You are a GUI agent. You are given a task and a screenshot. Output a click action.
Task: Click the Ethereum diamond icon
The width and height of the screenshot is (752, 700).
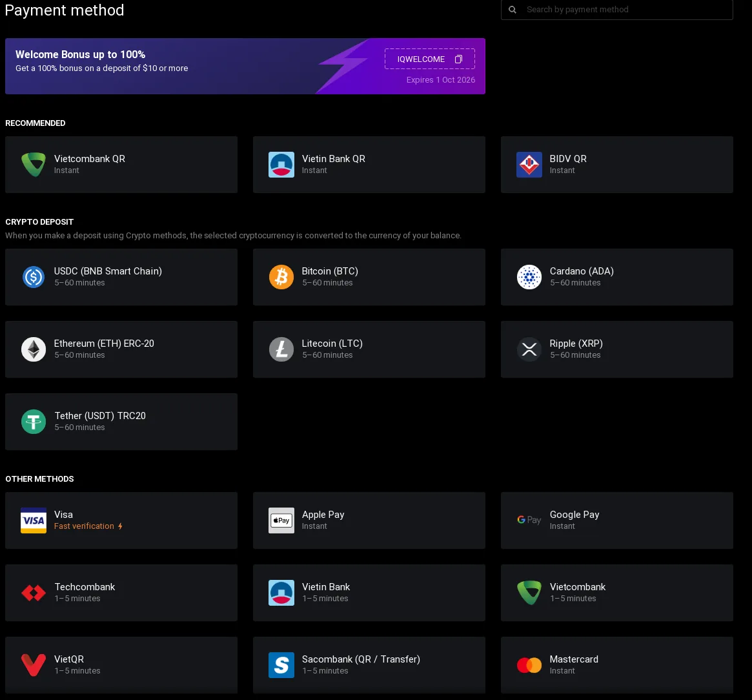(34, 349)
